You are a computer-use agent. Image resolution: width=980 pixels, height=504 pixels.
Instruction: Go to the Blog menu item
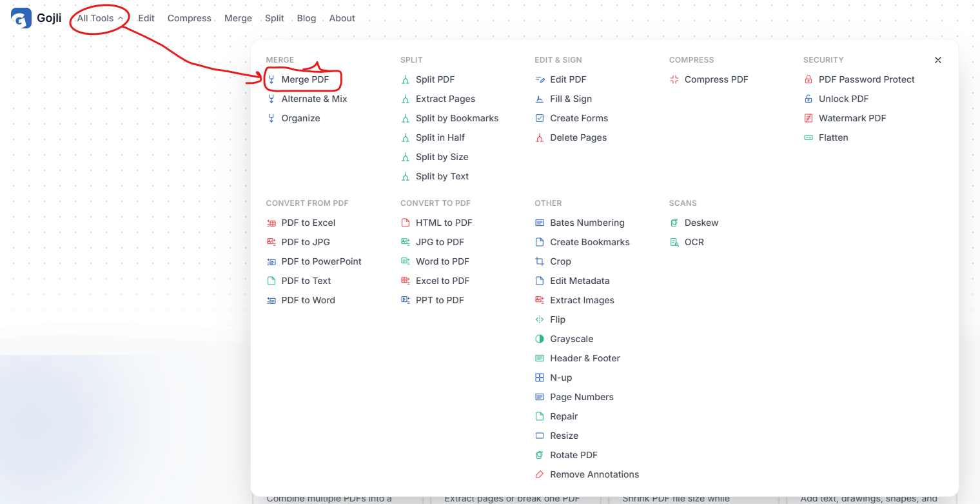coord(306,18)
